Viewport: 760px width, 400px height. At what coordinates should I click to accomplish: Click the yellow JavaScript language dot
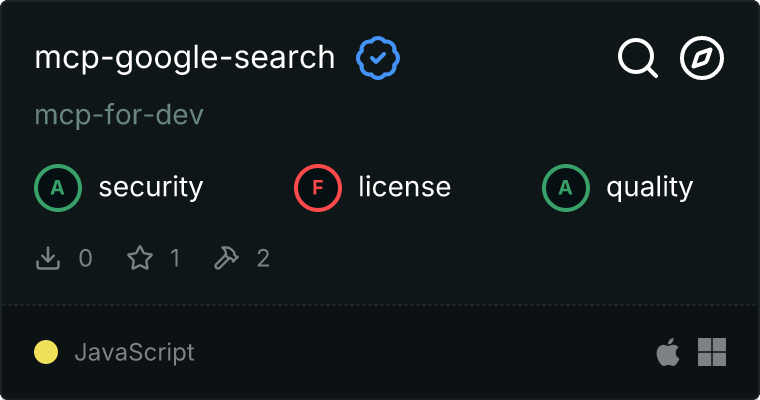46,352
